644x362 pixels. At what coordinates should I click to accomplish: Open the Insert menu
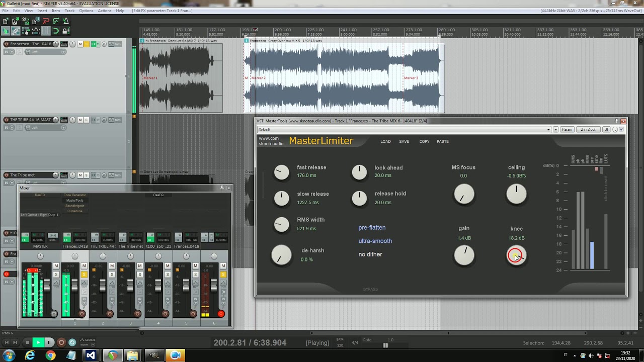pyautogui.click(x=42, y=11)
